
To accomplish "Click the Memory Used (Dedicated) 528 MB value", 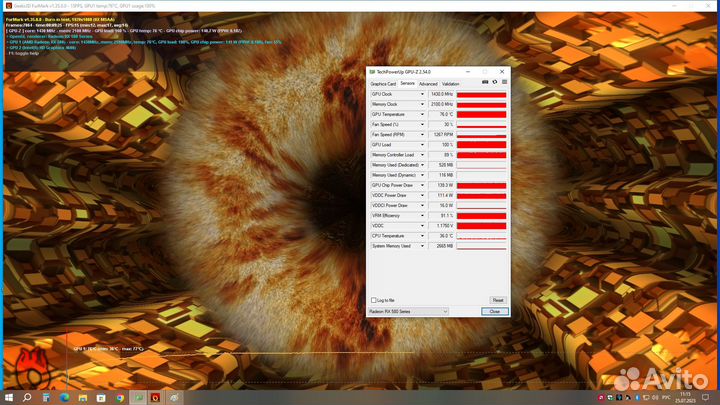I will [441, 165].
